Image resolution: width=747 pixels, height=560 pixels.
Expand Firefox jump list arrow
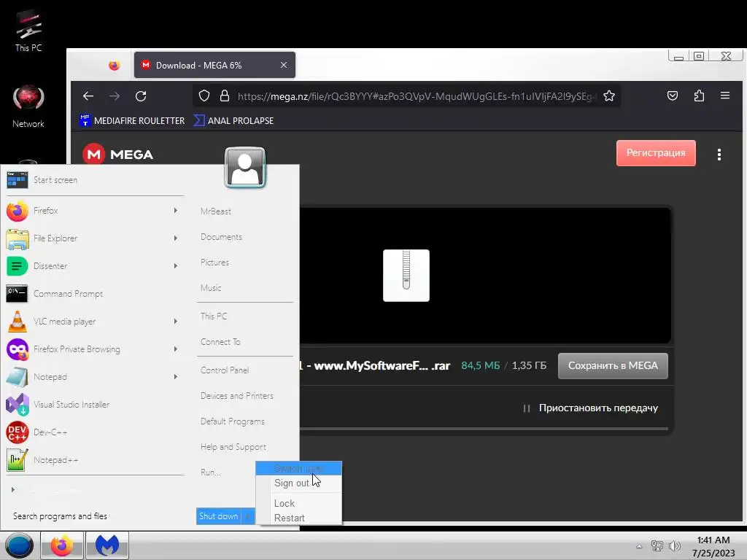(176, 211)
